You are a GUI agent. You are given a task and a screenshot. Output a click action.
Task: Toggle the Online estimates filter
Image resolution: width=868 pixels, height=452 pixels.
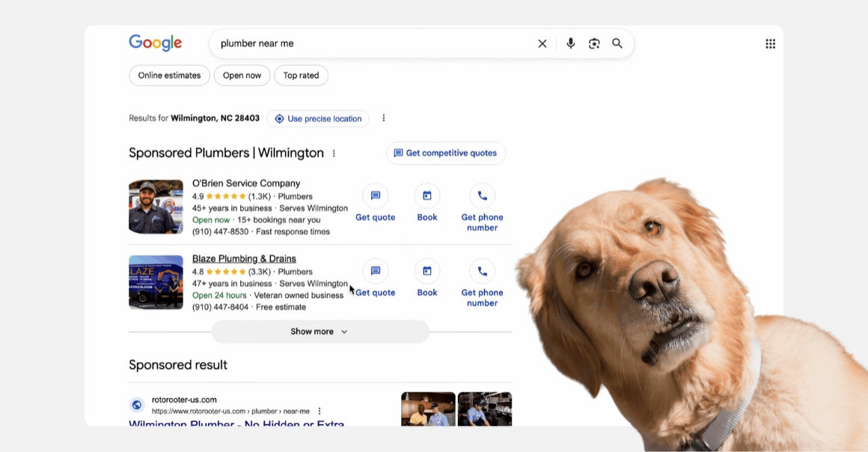point(169,76)
